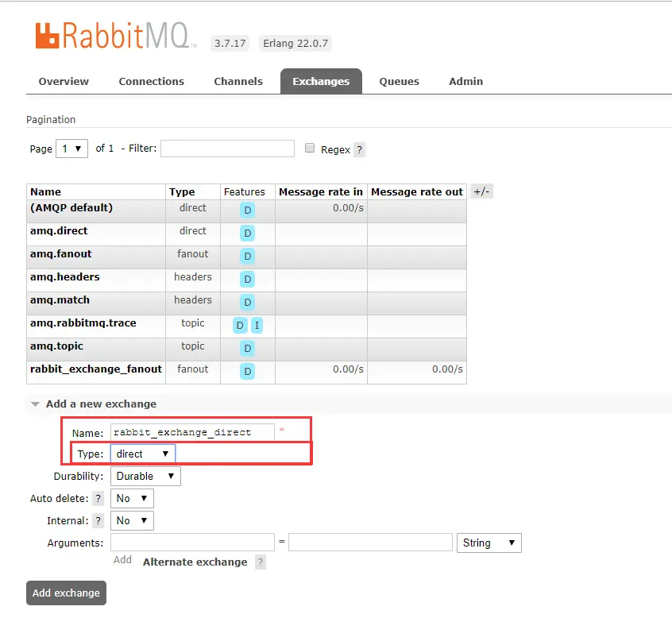The height and width of the screenshot is (618, 672).
Task: Click the Erlang 22.0.7 version label
Action: [295, 43]
